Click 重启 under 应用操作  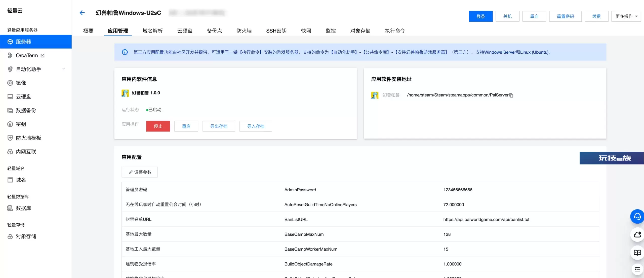tap(186, 126)
